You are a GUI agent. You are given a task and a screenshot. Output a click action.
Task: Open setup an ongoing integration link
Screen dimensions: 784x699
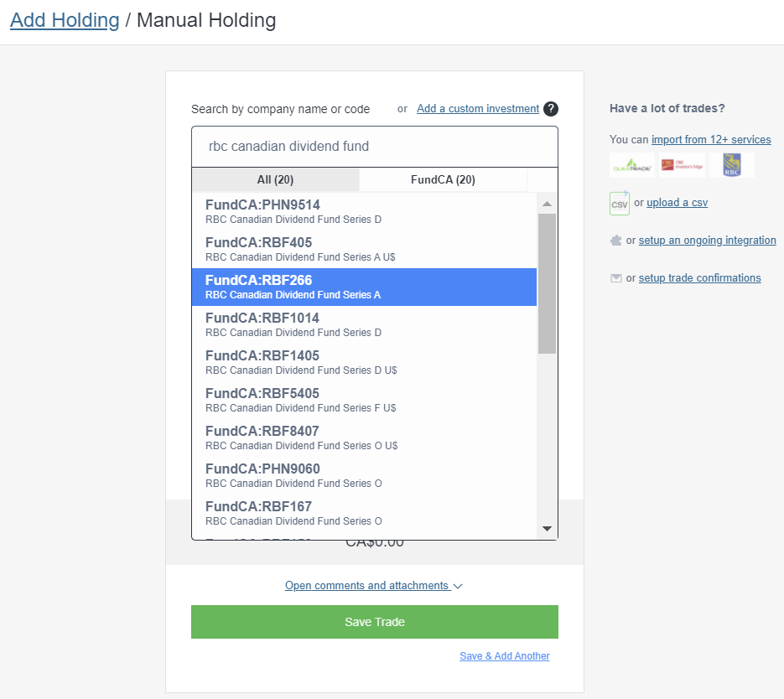(707, 241)
